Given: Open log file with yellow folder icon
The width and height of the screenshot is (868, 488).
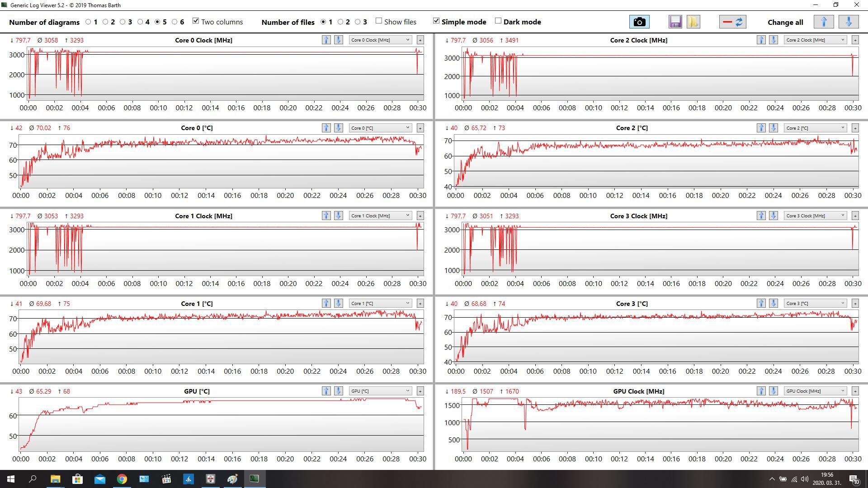Looking at the screenshot, I should tap(693, 22).
